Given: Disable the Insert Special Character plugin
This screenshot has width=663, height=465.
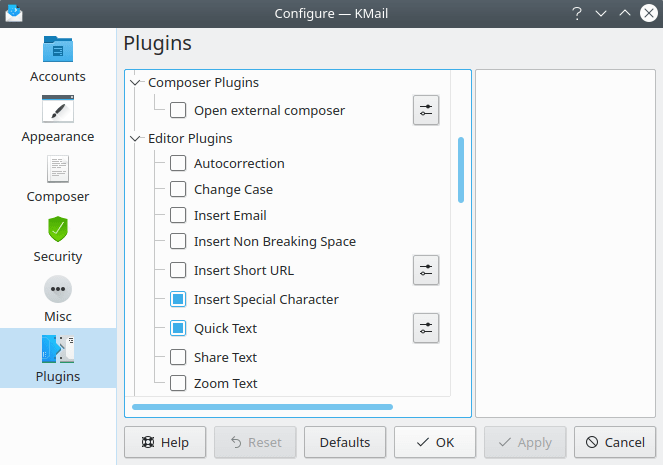Looking at the screenshot, I should (178, 299).
